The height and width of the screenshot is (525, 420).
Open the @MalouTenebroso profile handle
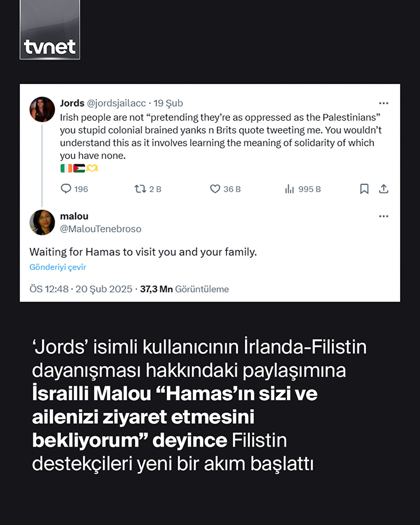pyautogui.click(x=101, y=229)
